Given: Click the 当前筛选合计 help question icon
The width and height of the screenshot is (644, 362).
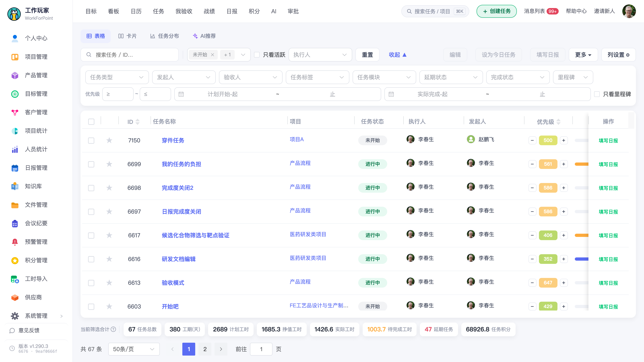Looking at the screenshot, I should [x=113, y=329].
